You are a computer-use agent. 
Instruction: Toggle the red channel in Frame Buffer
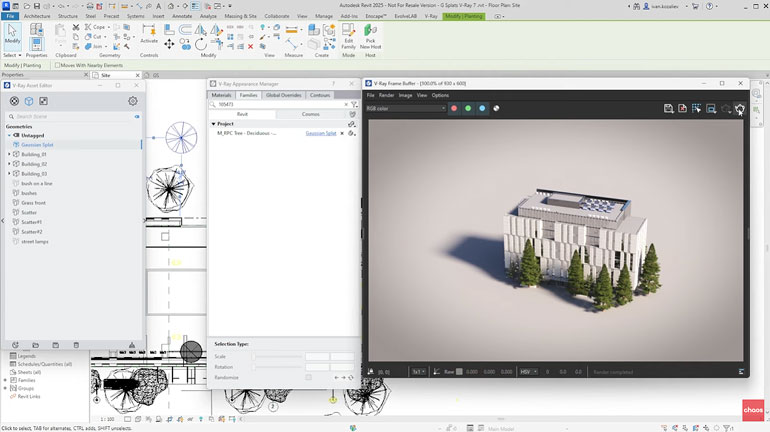[x=454, y=108]
